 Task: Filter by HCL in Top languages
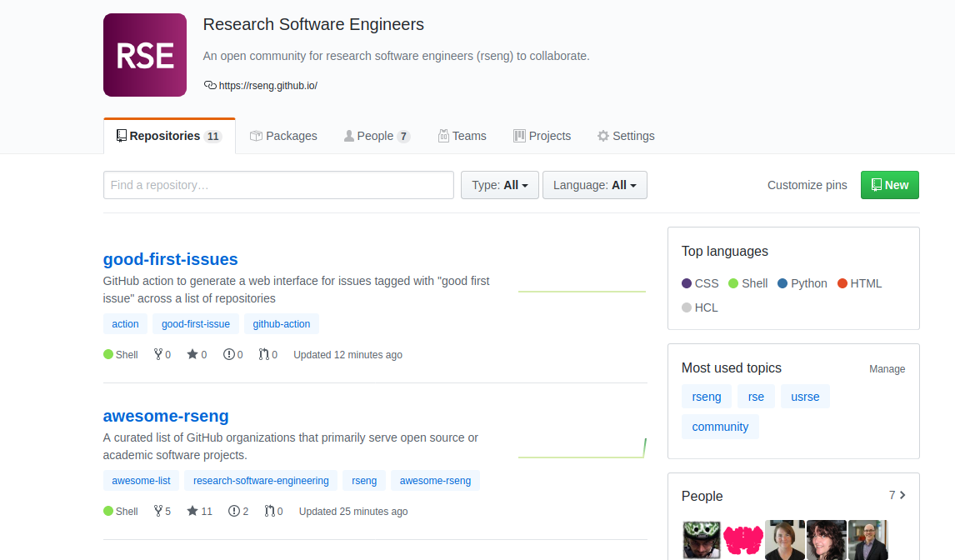[x=700, y=307]
